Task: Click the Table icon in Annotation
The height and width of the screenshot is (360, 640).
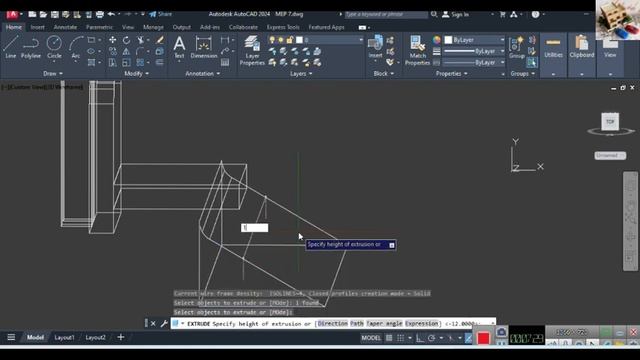Action: [225, 62]
